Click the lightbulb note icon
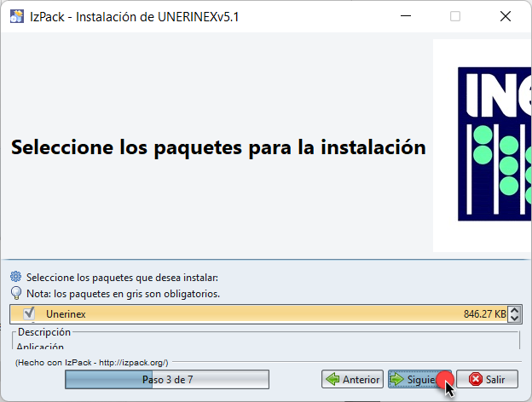Screen dimensions: 532x402 16,293
